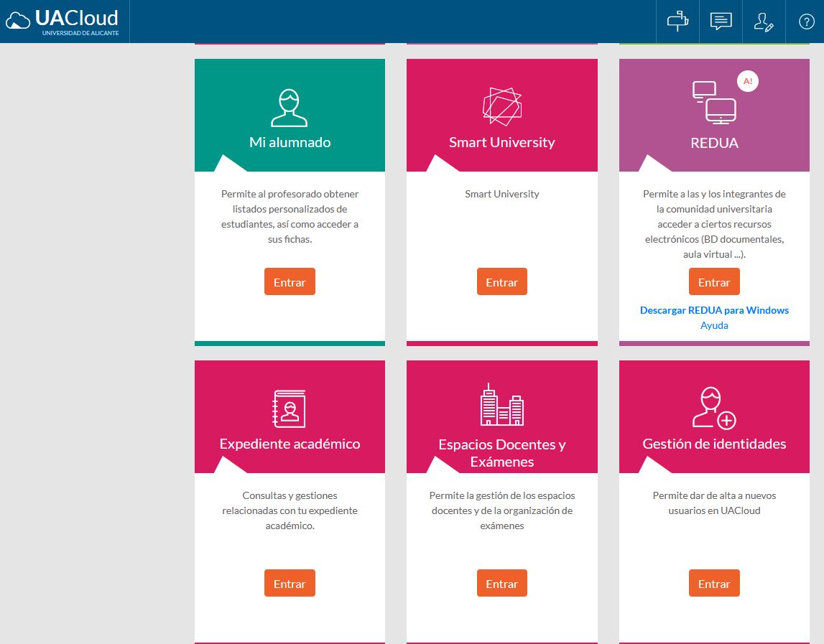Open the mailbox announcements icon in header

click(677, 21)
